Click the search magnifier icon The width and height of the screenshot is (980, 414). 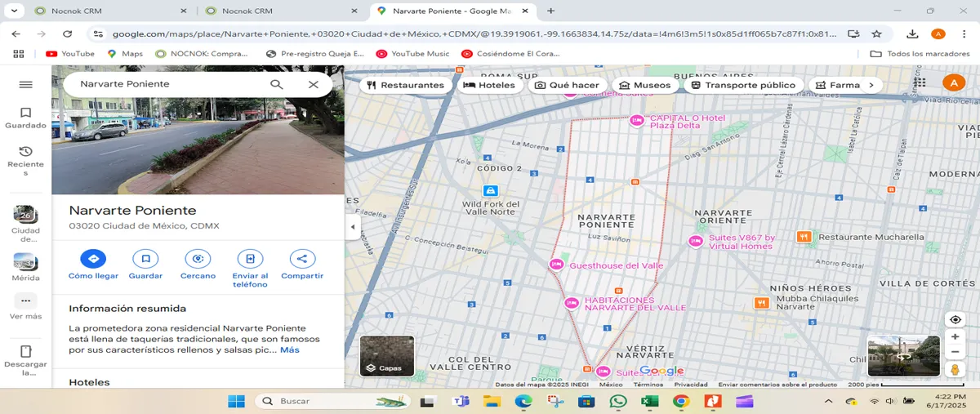point(277,84)
